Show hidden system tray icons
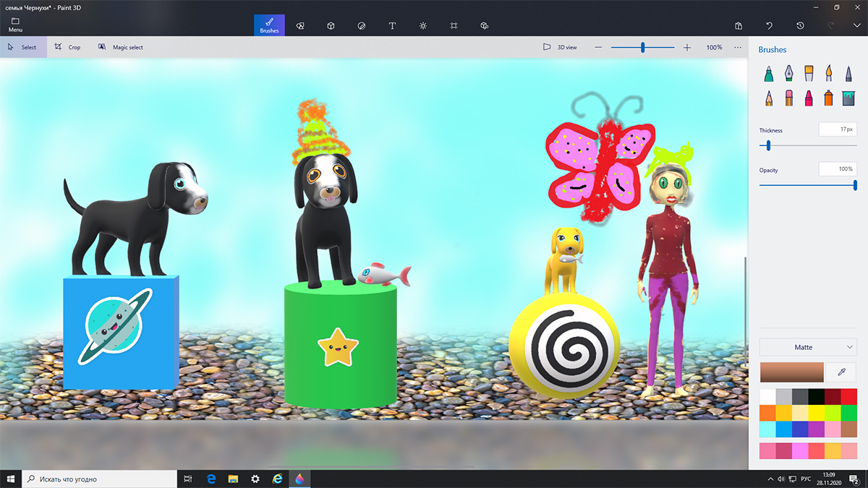The height and width of the screenshot is (488, 868). 769,479
